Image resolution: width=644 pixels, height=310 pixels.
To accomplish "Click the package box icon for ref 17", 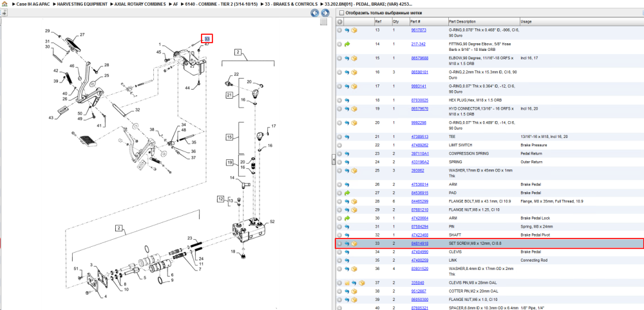I will point(354,86).
